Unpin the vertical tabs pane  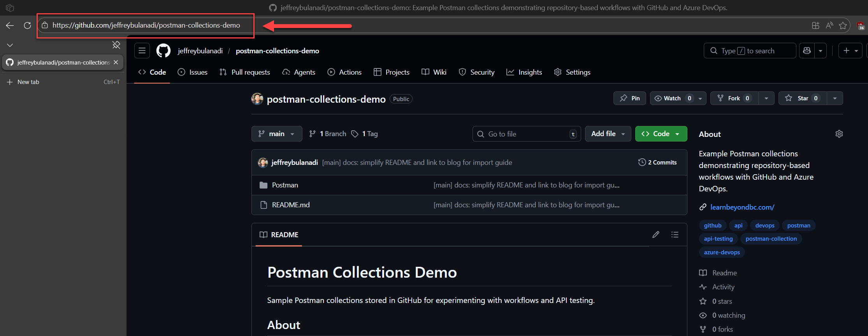[x=116, y=45]
